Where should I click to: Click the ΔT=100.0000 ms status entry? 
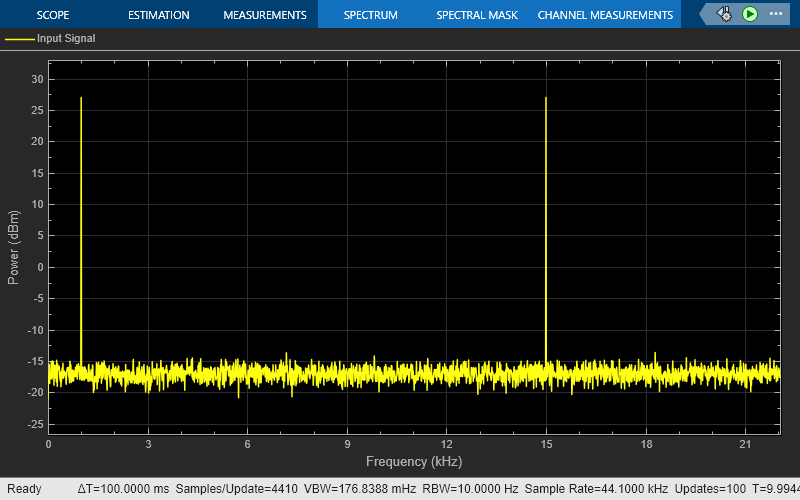pos(123,489)
